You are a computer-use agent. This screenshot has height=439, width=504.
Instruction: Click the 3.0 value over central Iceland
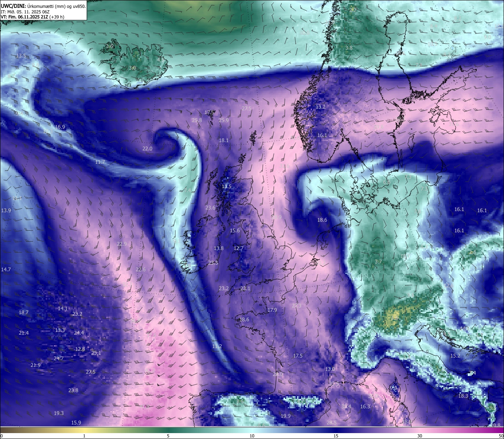coord(132,68)
